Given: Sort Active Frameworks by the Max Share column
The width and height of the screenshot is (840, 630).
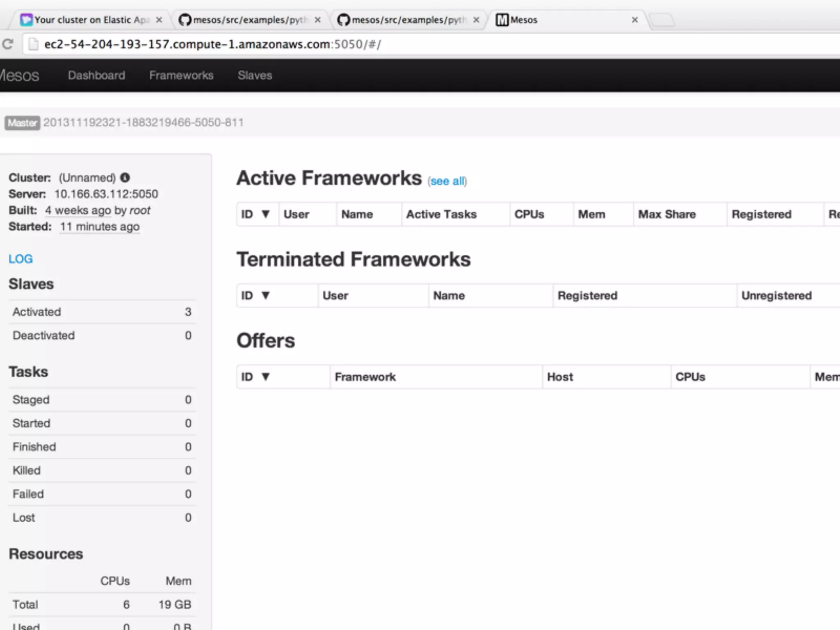Looking at the screenshot, I should click(667, 214).
